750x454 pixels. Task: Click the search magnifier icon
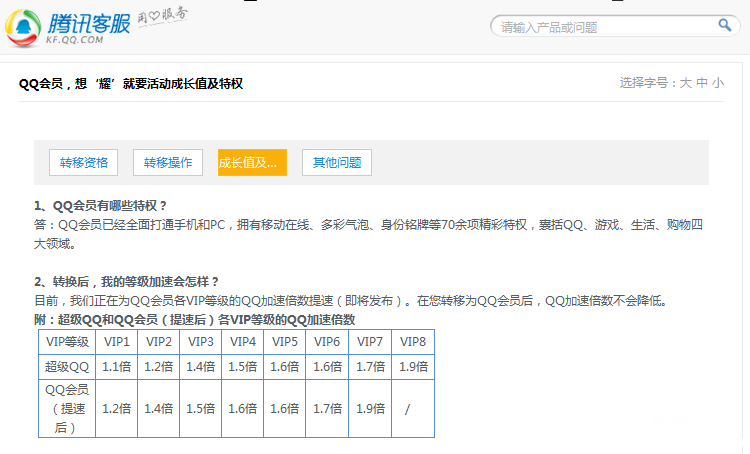[x=725, y=25]
